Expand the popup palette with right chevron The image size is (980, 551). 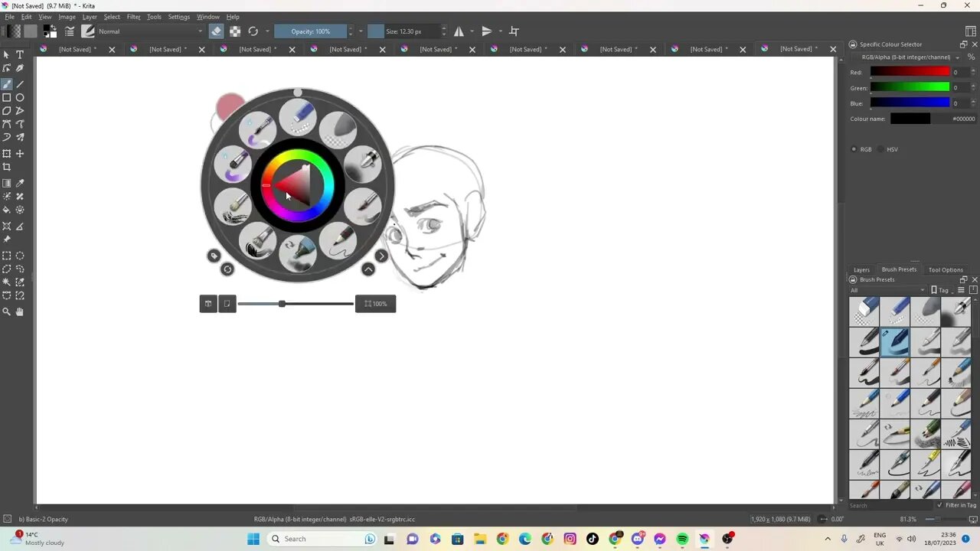(381, 256)
